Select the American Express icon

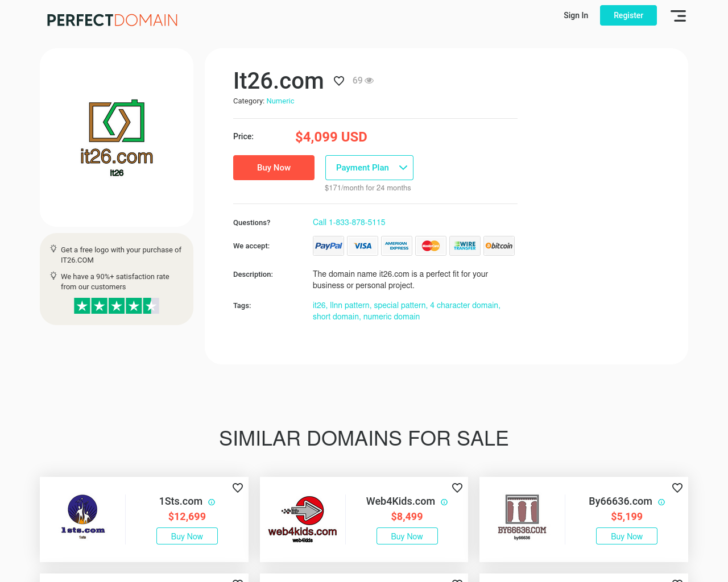397,246
